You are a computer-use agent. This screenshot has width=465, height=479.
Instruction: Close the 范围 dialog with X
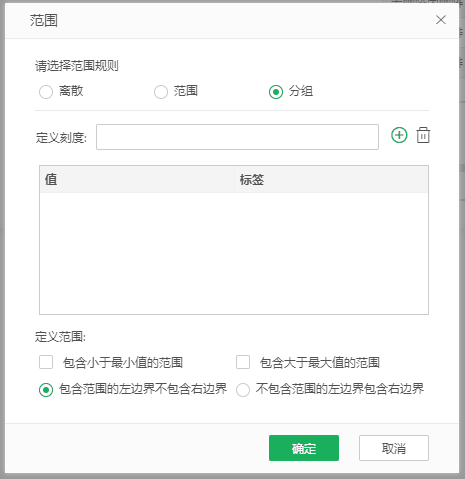[x=441, y=20]
